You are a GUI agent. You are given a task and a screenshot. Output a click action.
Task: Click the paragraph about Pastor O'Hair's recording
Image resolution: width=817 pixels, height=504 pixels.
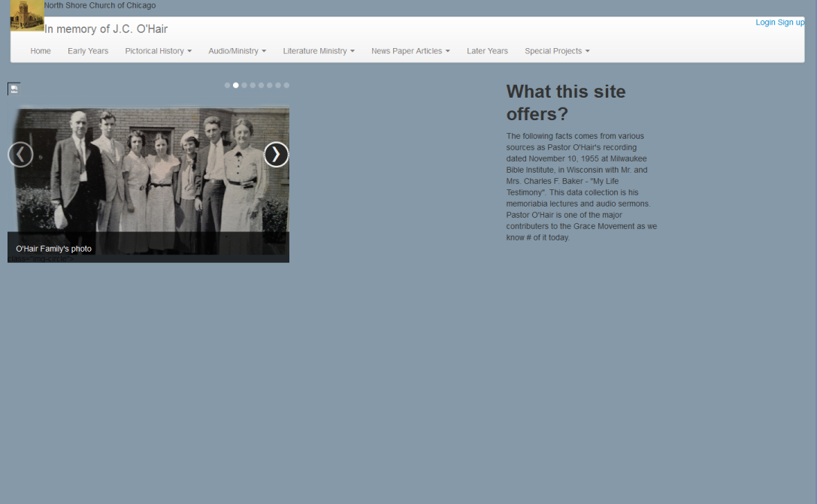582,186
